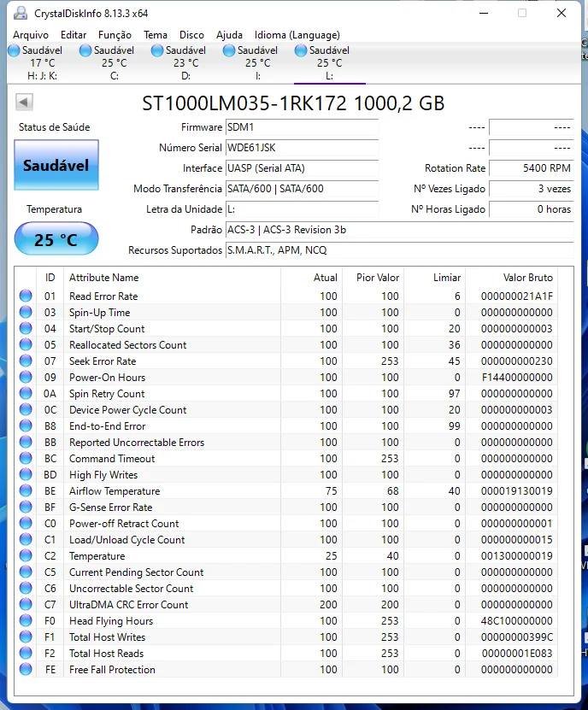Viewport: 588px width, 710px height.
Task: Click the 25 °C temperature button
Action: point(56,239)
